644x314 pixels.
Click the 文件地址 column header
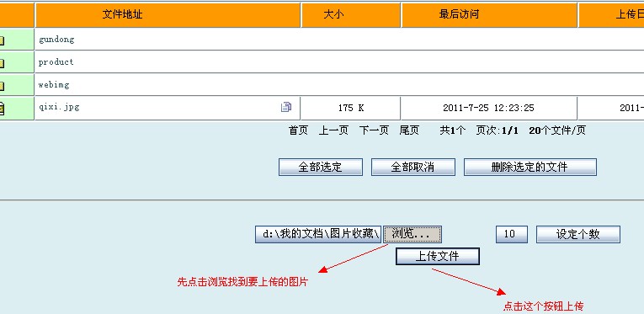[x=168, y=15]
